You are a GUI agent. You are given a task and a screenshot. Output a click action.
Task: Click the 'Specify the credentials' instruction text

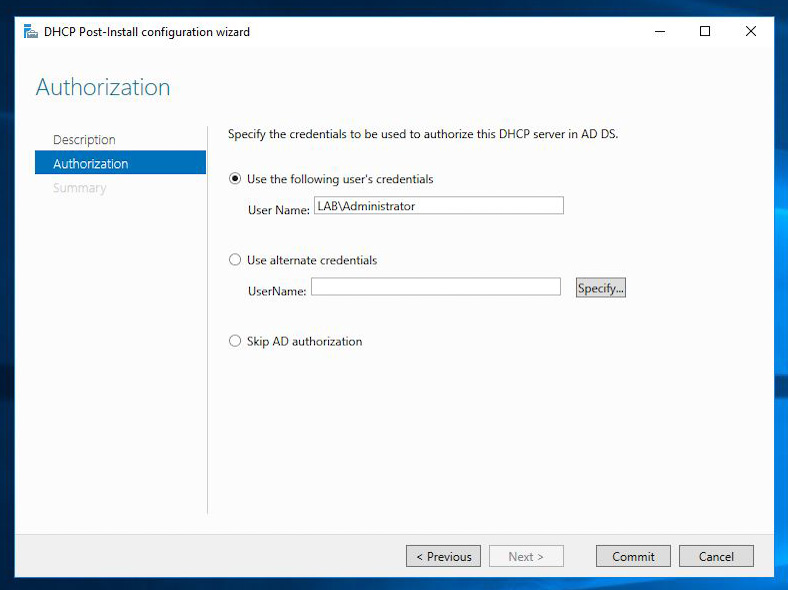pos(423,134)
